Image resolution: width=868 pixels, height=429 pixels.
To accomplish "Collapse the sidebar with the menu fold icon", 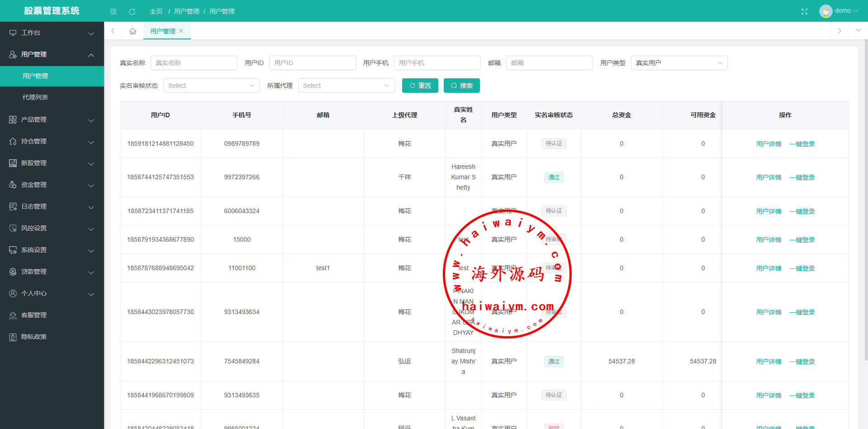I will (x=113, y=11).
